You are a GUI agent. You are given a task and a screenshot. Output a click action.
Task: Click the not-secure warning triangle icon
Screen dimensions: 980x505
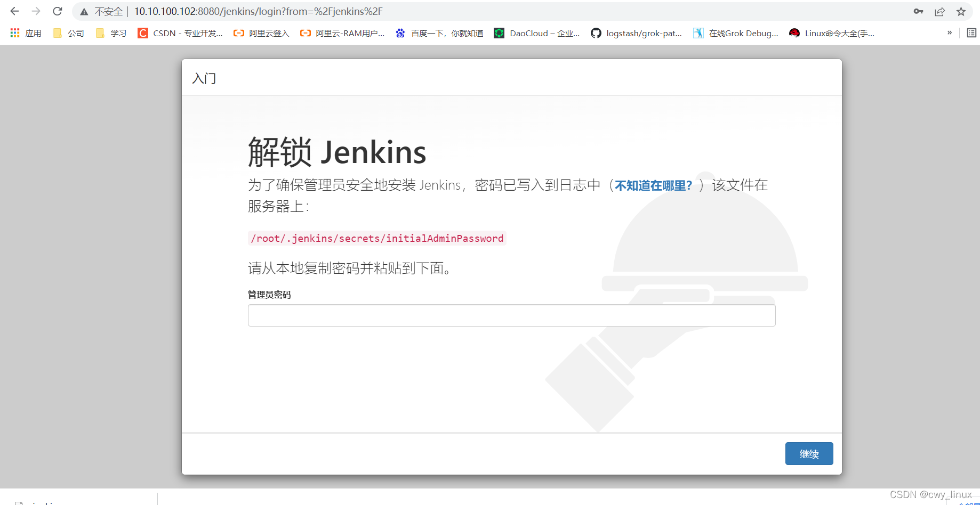[x=84, y=12]
